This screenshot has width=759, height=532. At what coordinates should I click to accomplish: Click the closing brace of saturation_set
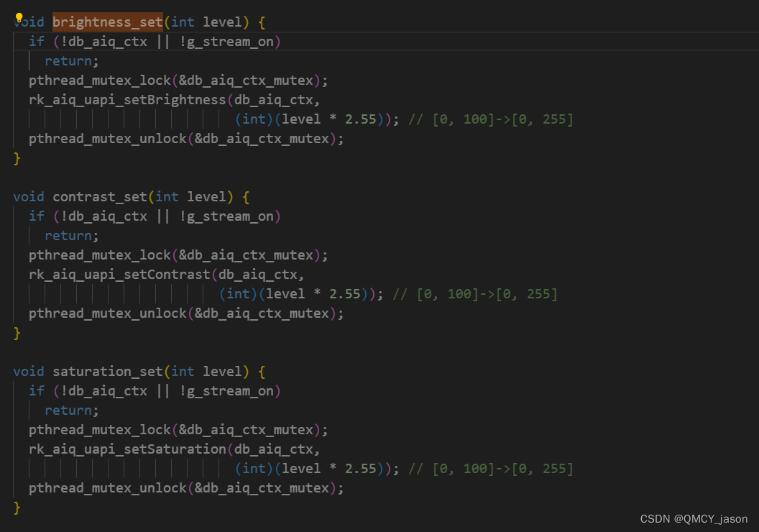tap(17, 508)
